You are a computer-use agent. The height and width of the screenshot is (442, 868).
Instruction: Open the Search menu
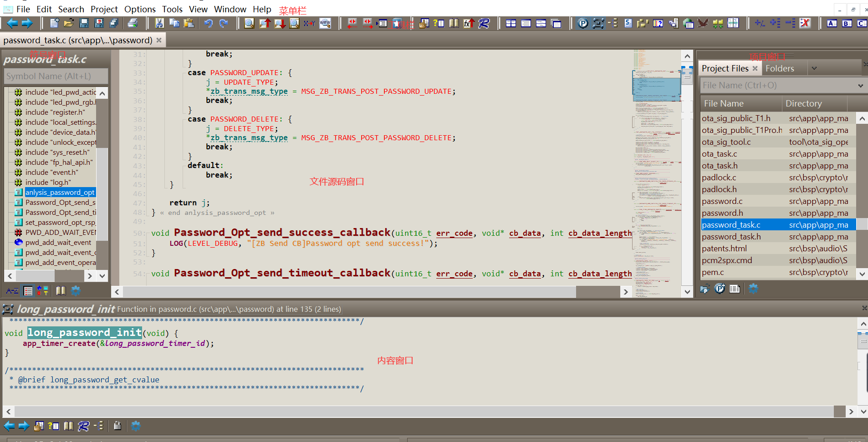pos(71,9)
